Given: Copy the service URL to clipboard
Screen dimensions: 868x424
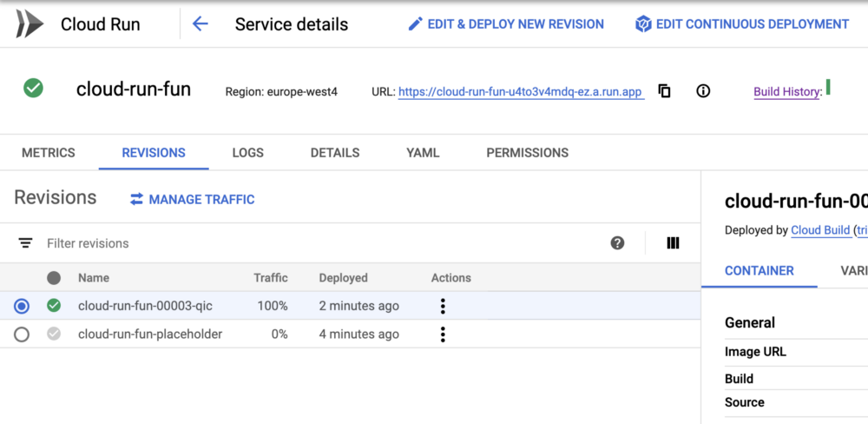Looking at the screenshot, I should pos(665,91).
